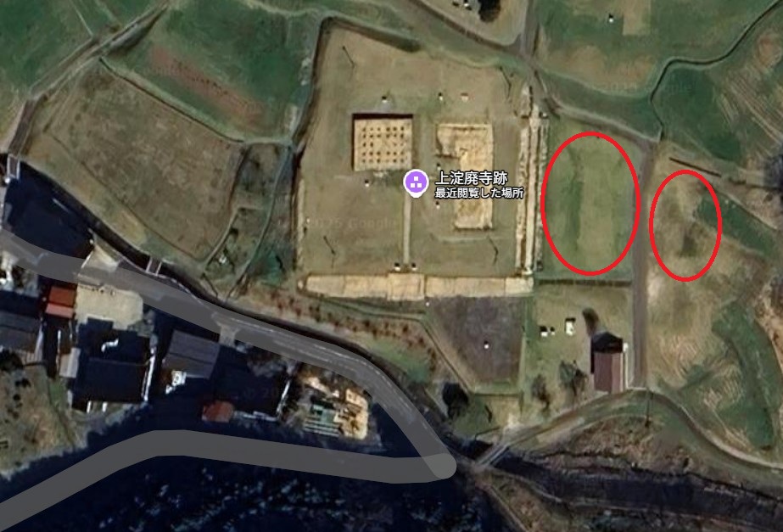Click the long horizontal excavation strip south of site
Screen dimensions: 783x532
coord(418,287)
